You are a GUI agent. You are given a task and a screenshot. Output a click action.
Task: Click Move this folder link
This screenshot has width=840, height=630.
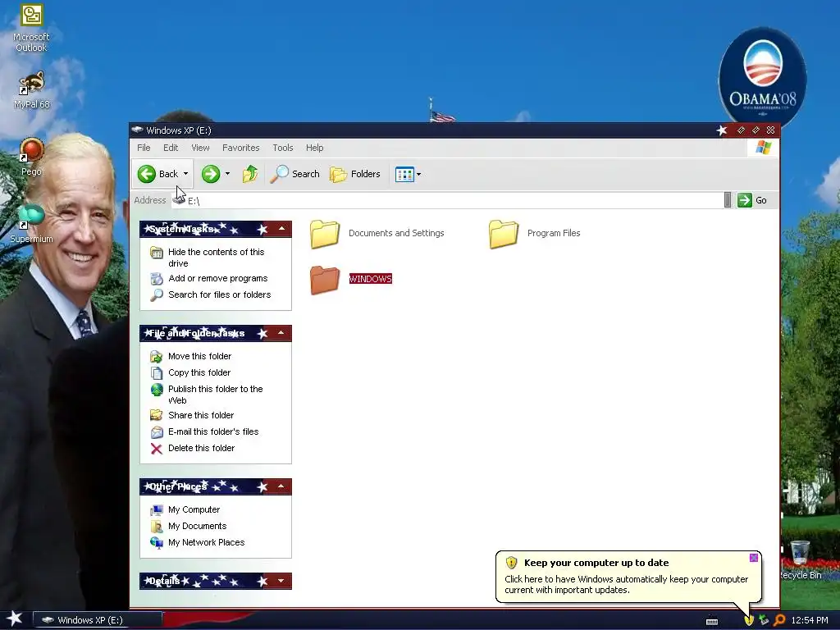(x=199, y=356)
